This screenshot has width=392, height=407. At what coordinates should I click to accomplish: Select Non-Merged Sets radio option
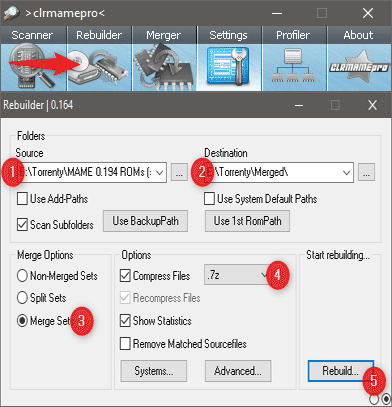click(x=22, y=276)
